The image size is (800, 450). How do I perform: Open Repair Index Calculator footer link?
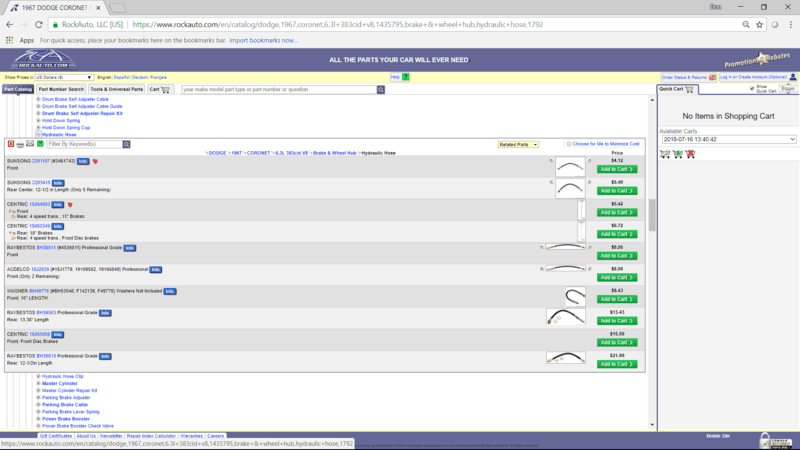(x=151, y=436)
